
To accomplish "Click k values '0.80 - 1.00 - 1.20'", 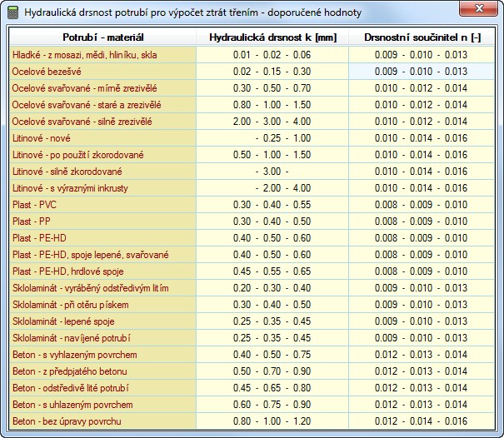I will pyautogui.click(x=272, y=421).
